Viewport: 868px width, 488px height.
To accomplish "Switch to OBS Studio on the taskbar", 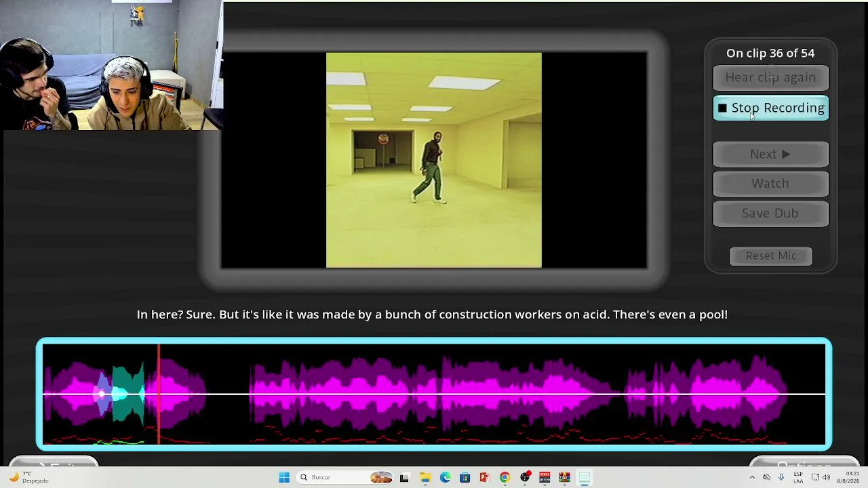I will click(525, 477).
